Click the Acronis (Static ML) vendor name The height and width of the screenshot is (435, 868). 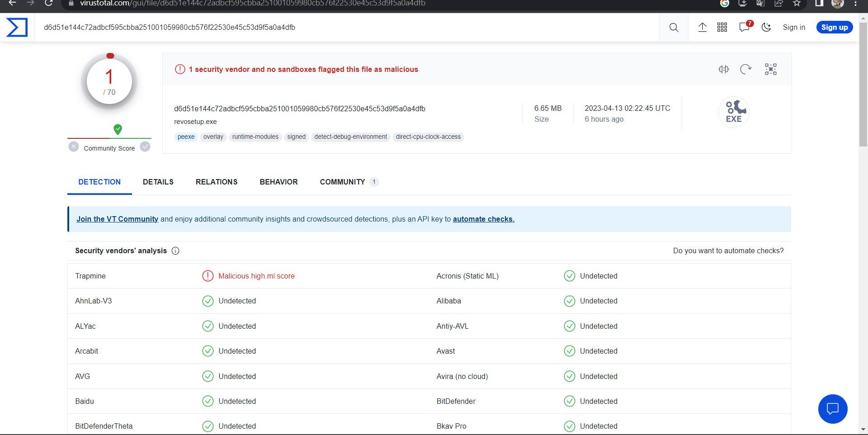pyautogui.click(x=467, y=276)
